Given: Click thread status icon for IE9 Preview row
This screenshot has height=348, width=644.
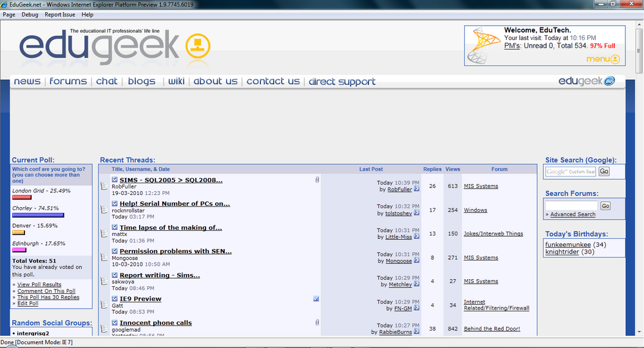Looking at the screenshot, I should coord(104,305).
